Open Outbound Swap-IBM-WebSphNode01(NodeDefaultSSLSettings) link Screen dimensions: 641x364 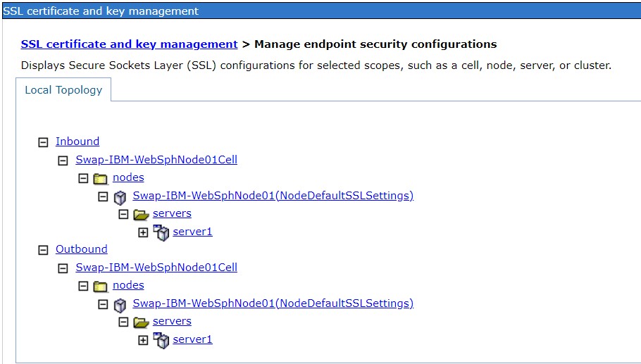coord(273,303)
